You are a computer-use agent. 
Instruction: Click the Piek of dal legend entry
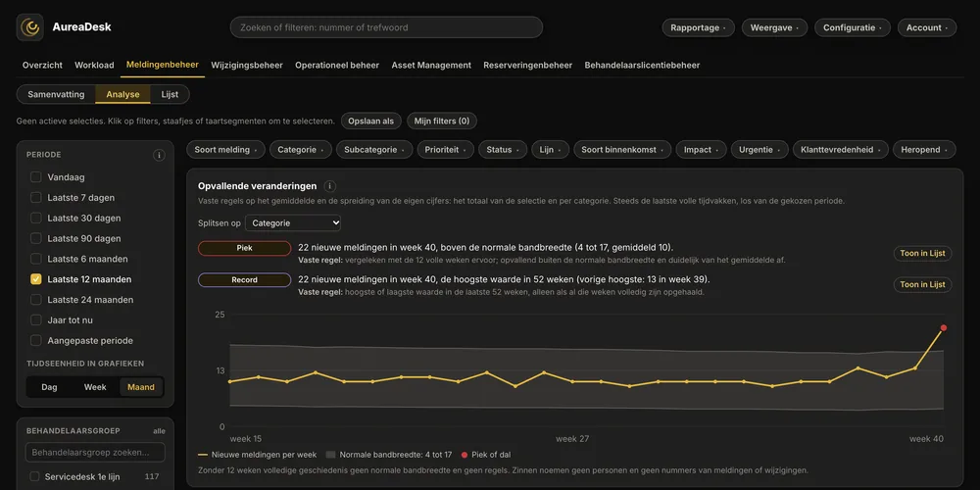pyautogui.click(x=486, y=455)
